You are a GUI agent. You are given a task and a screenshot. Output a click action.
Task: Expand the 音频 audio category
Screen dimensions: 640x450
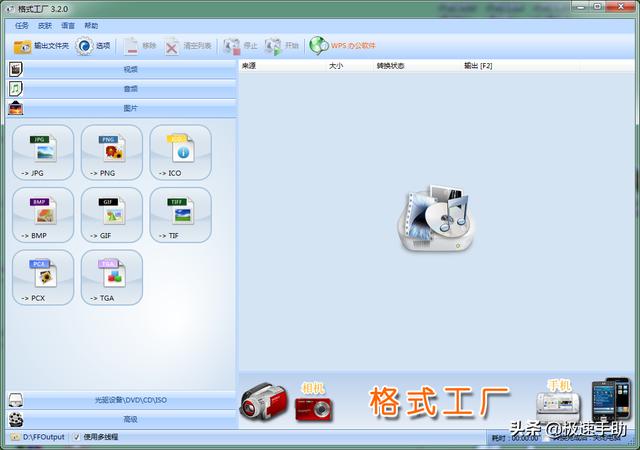coord(130,89)
